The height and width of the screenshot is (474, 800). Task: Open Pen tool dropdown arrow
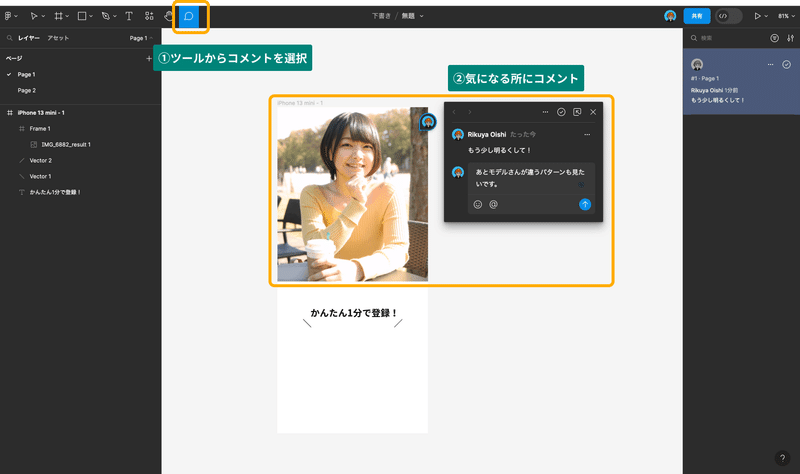pos(115,16)
